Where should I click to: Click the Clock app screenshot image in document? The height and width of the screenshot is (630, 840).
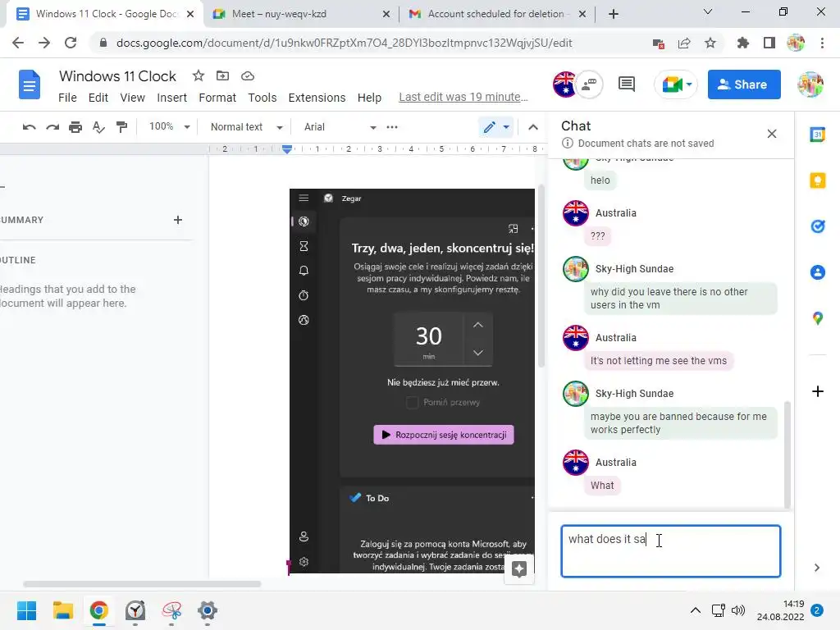(412, 381)
